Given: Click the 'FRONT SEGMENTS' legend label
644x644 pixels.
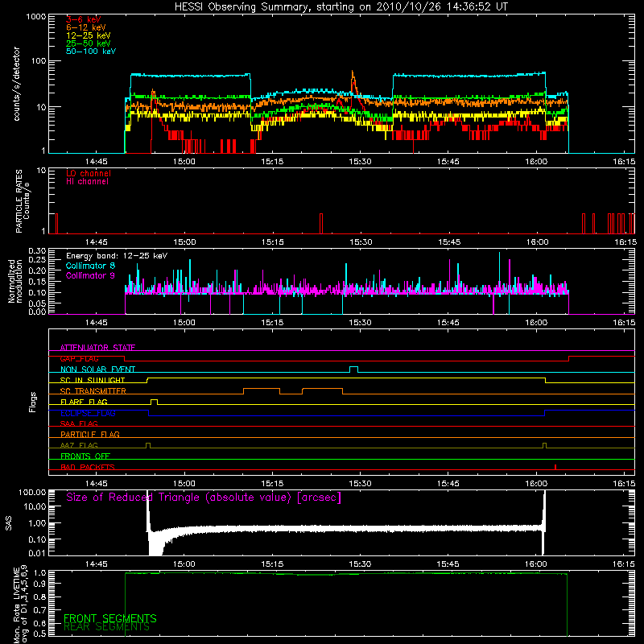Looking at the screenshot, I should (110, 618).
